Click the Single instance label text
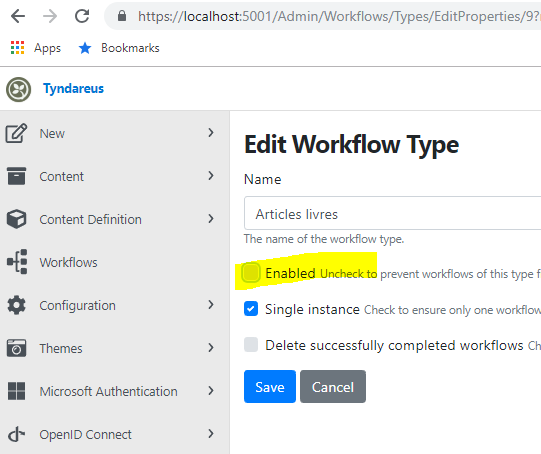The image size is (541, 454). click(x=312, y=309)
